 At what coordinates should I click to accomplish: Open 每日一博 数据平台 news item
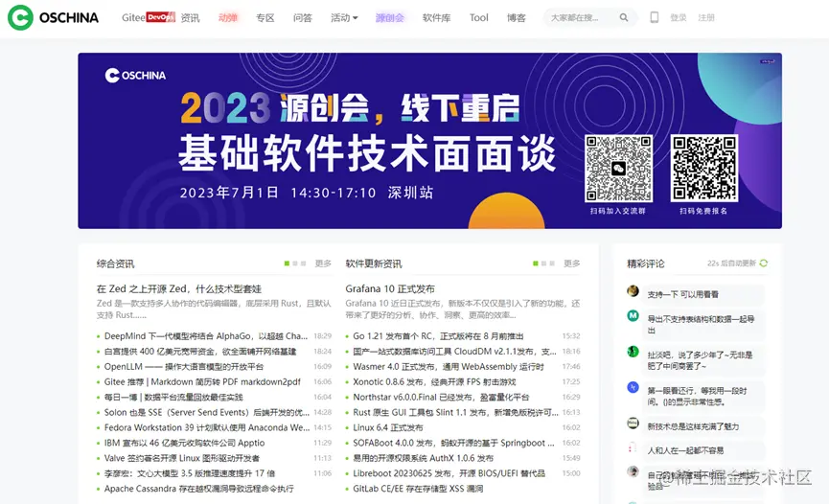click(173, 398)
